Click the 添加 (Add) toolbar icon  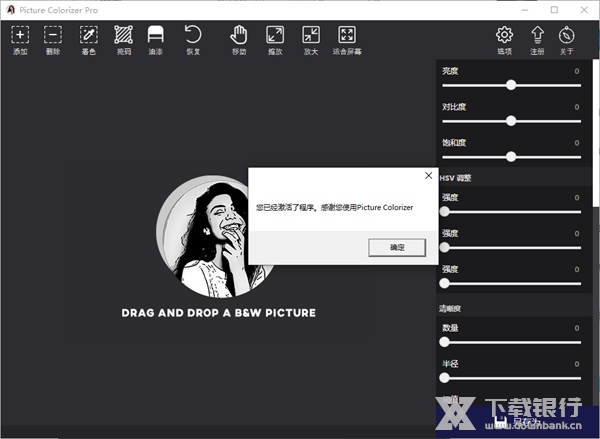(x=20, y=36)
